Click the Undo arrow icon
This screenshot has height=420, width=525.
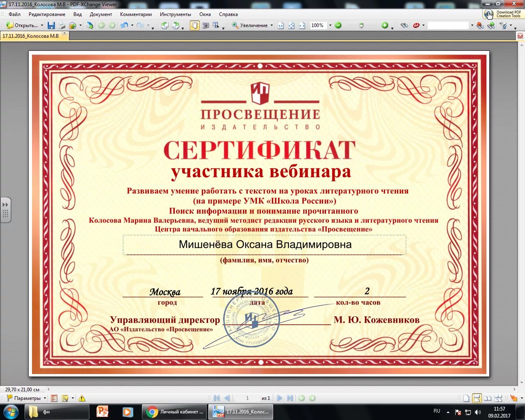pyautogui.click(x=125, y=25)
